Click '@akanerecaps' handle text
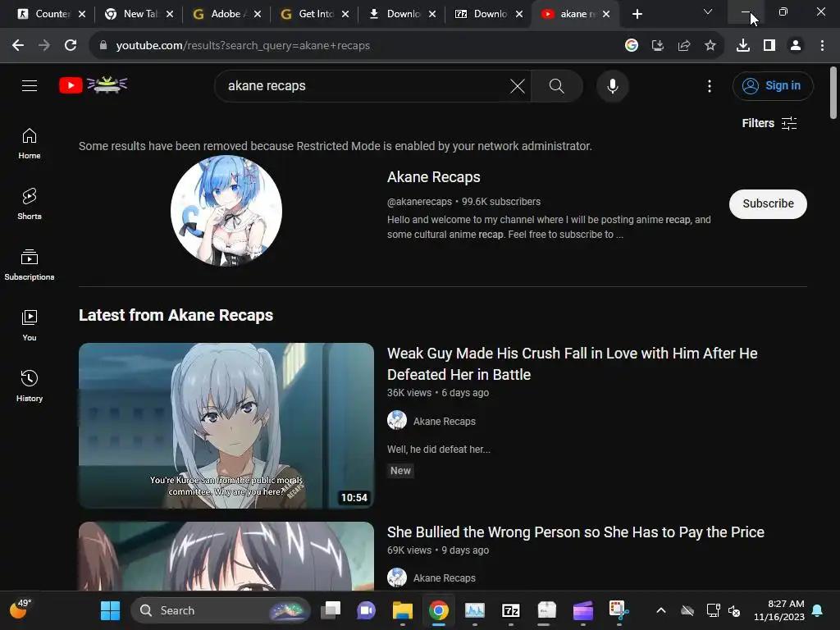The image size is (840, 630). coord(419,202)
